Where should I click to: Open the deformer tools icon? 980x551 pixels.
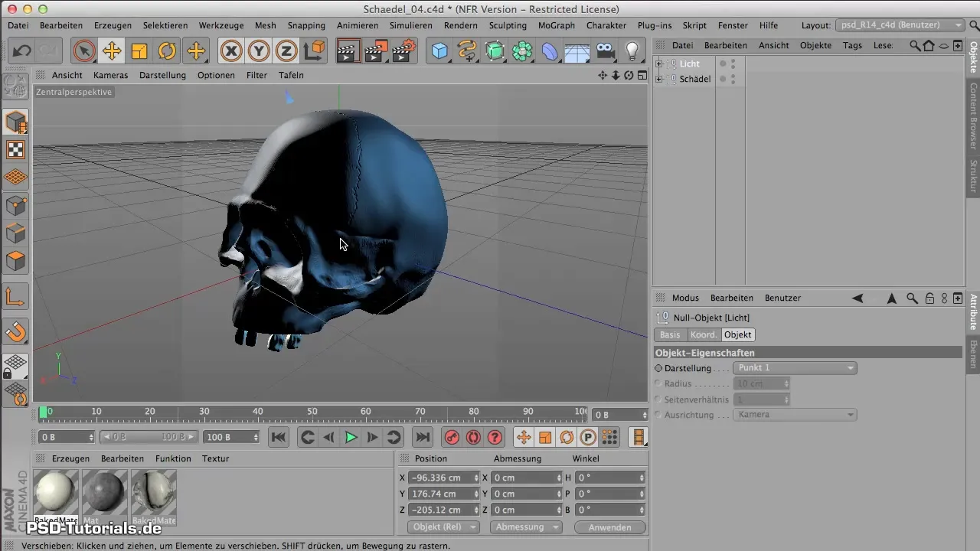point(550,51)
